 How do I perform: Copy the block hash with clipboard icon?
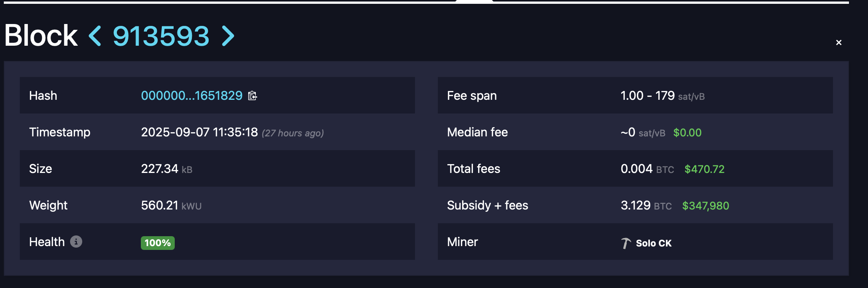[x=252, y=96]
